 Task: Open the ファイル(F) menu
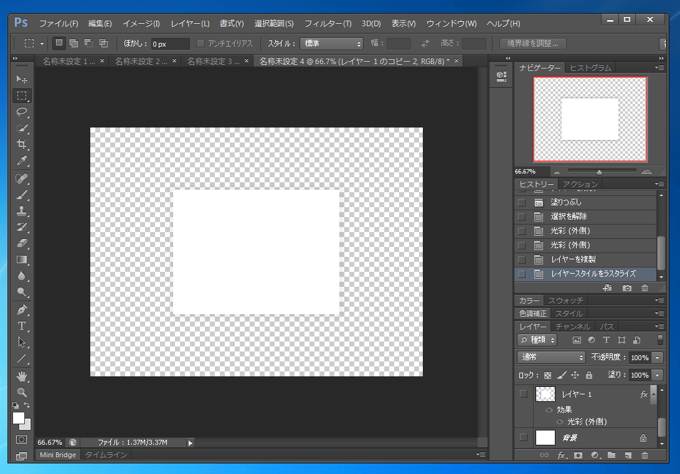point(59,23)
